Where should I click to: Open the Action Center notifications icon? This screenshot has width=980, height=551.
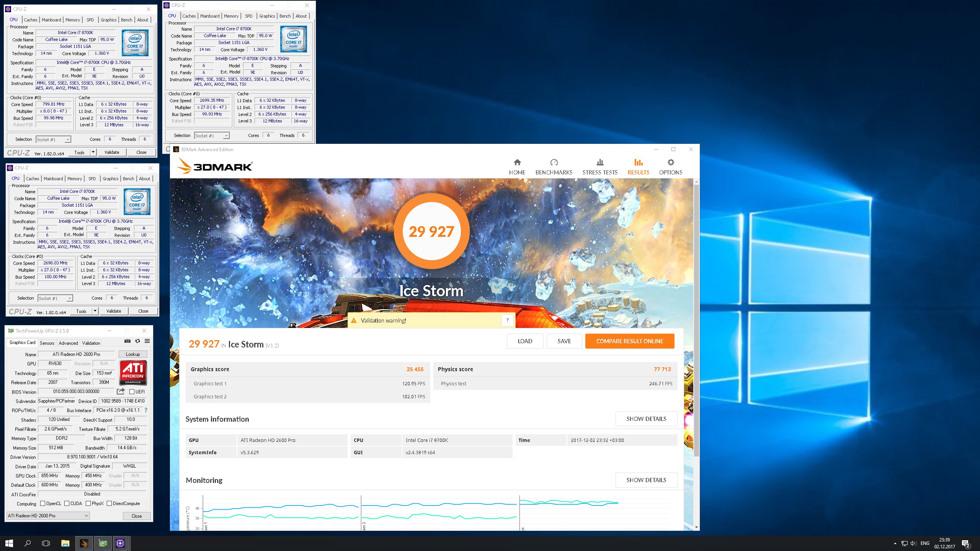coord(965,543)
